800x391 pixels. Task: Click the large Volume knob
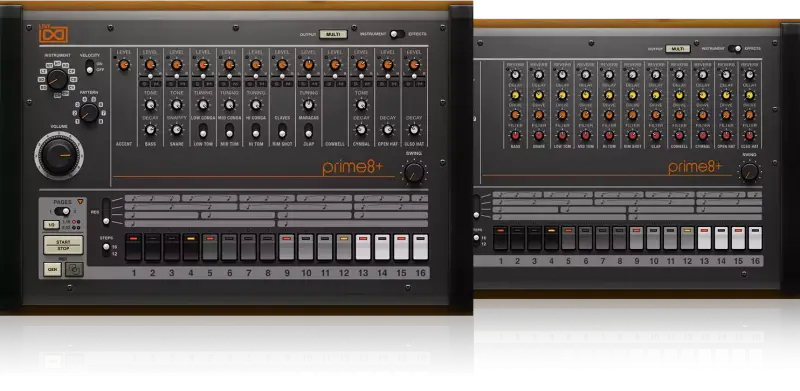[59, 156]
